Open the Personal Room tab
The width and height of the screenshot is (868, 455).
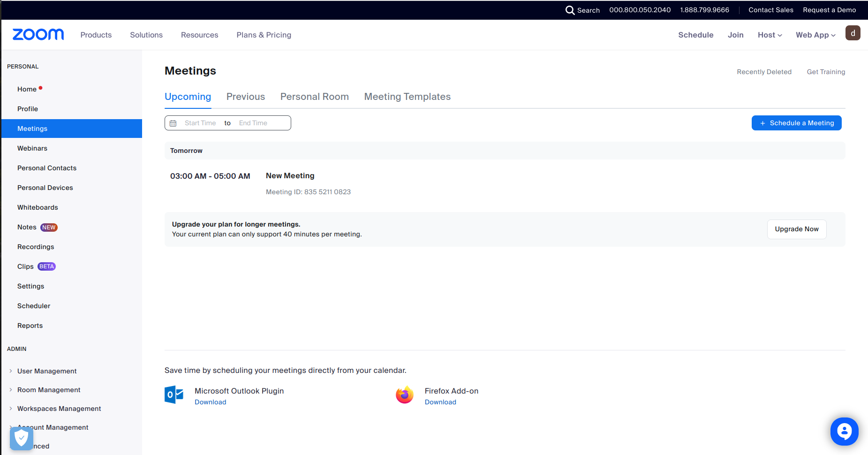[x=314, y=97]
